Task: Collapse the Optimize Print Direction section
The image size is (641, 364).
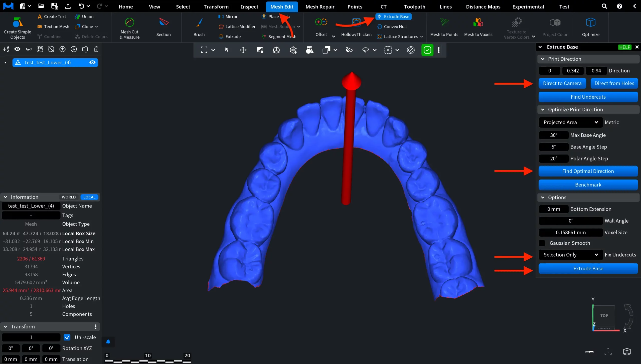Action: tap(543, 109)
